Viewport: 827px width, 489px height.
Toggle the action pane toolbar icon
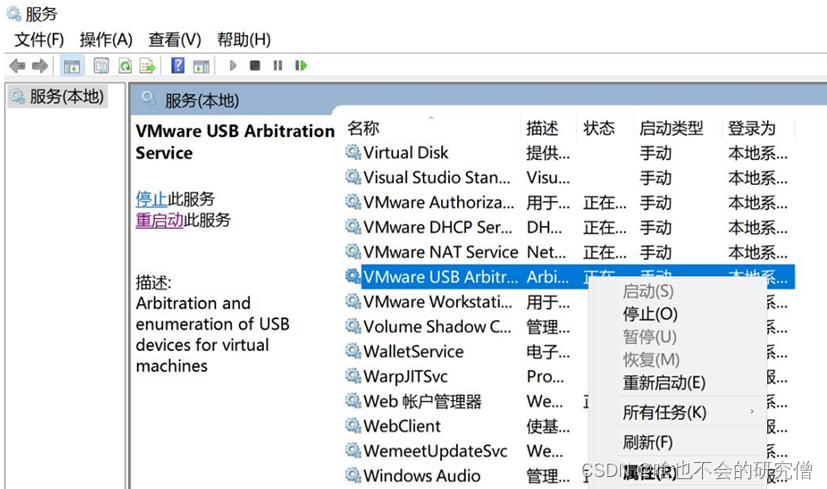(x=201, y=66)
